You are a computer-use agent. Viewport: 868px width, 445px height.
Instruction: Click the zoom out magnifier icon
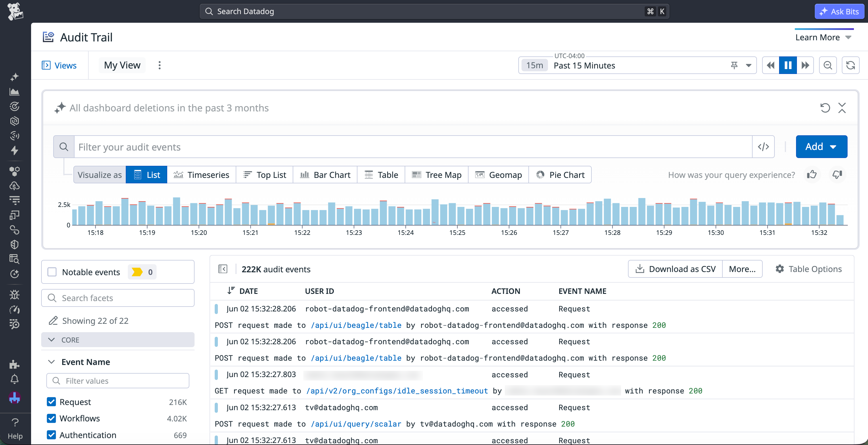(x=828, y=65)
